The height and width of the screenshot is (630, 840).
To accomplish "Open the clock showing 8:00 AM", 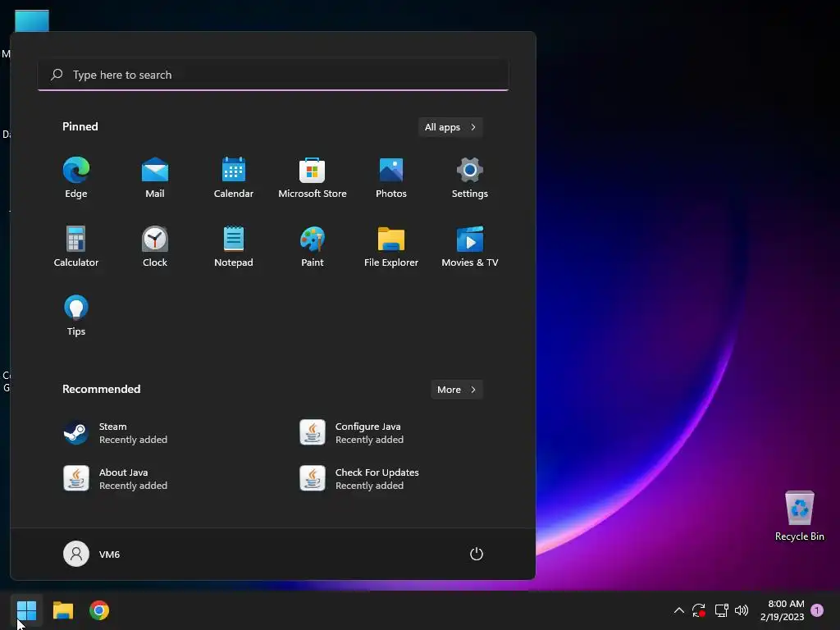I will tap(782, 610).
